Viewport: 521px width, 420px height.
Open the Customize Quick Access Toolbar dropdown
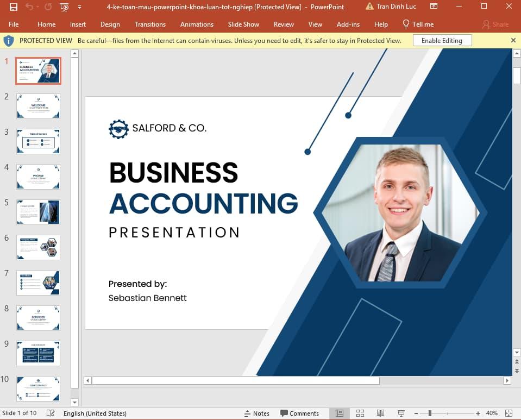[79, 7]
